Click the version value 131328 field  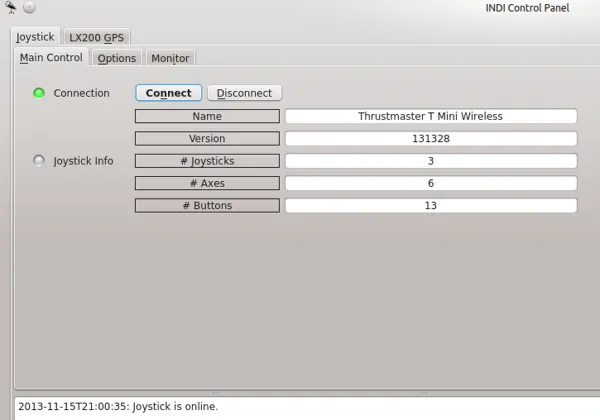[431, 138]
